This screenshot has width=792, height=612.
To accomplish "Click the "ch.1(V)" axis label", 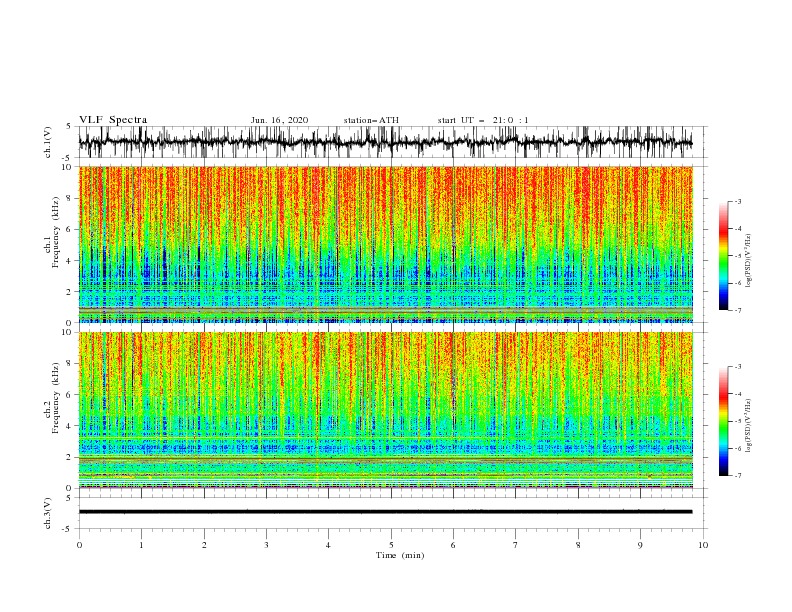I will pos(48,142).
